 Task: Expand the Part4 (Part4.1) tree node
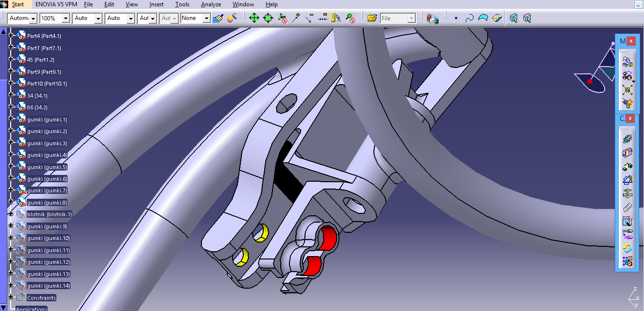click(11, 35)
